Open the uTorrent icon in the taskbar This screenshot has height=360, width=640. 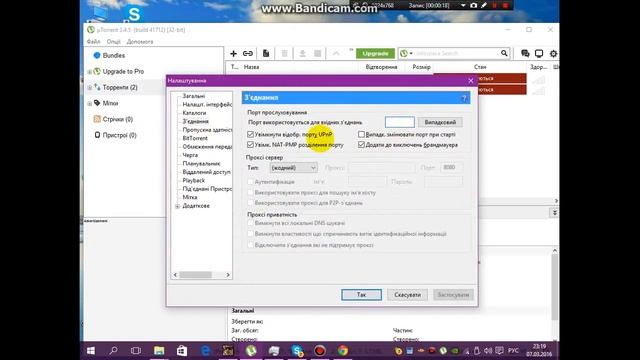coord(251,351)
